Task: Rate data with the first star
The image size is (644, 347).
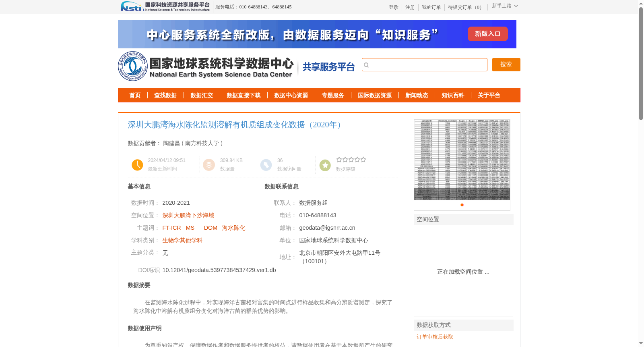Action: [x=339, y=160]
